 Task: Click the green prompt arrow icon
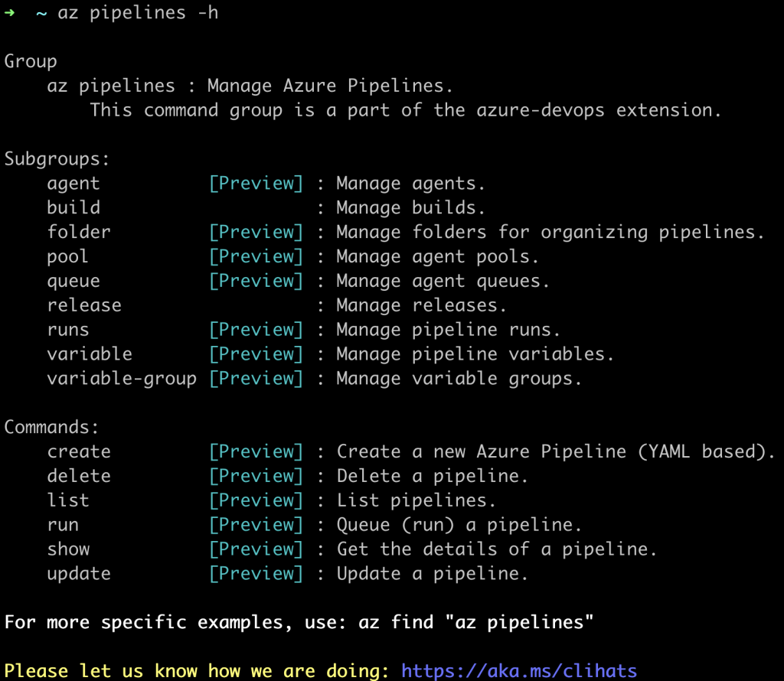coord(9,12)
